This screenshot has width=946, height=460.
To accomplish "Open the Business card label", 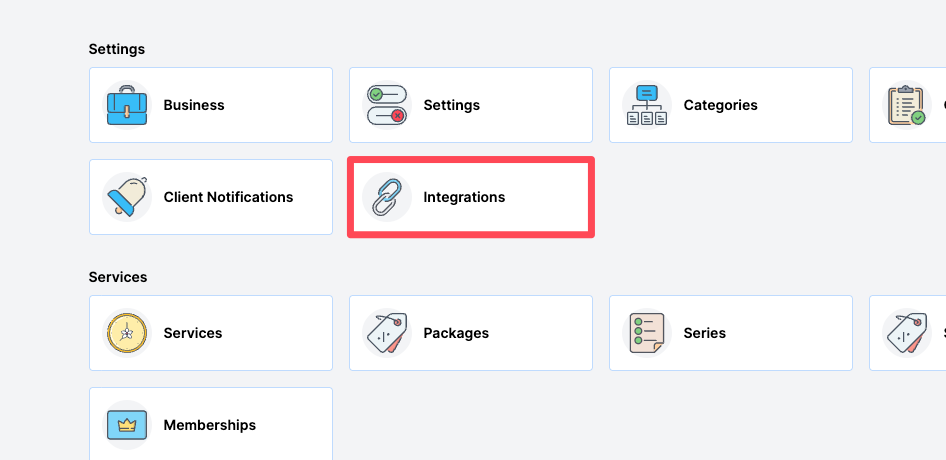I will [194, 105].
